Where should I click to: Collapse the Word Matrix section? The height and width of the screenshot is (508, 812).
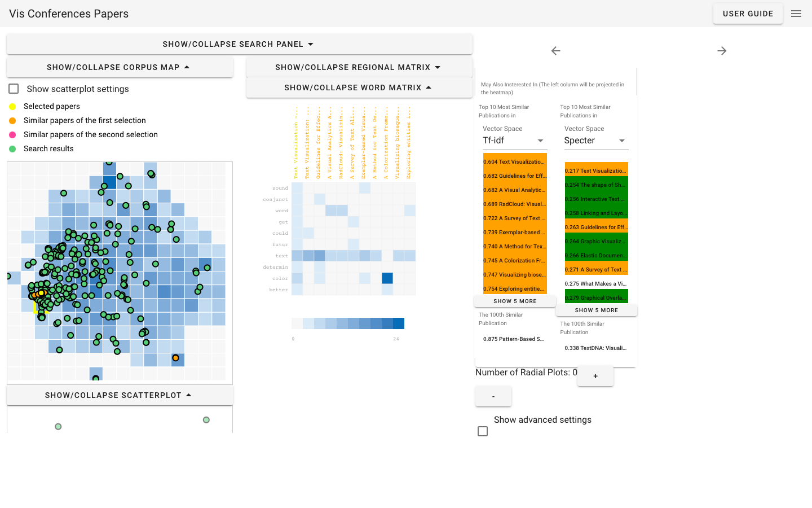click(x=359, y=87)
